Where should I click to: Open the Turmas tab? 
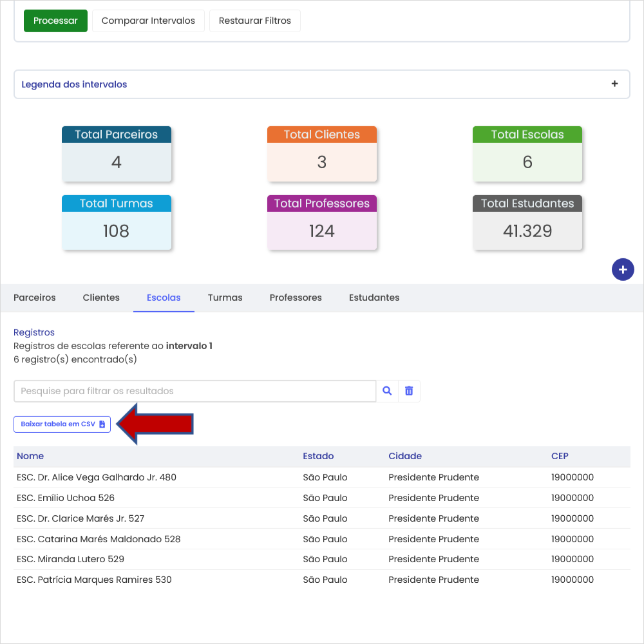pyautogui.click(x=225, y=298)
